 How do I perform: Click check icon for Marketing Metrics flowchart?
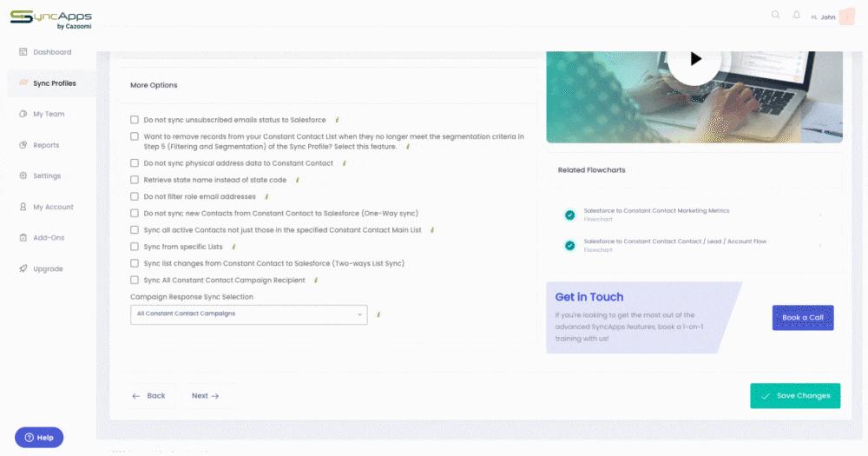tap(569, 215)
